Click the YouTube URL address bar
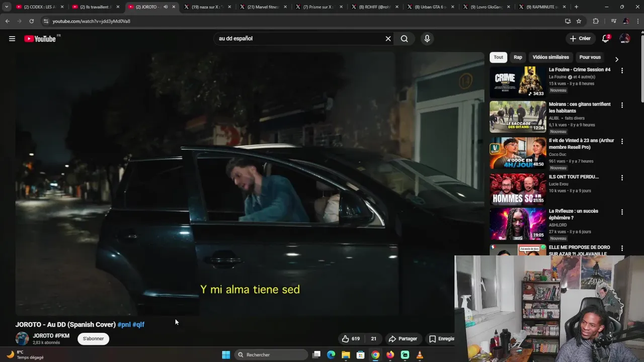Image resolution: width=644 pixels, height=362 pixels. coord(302,21)
